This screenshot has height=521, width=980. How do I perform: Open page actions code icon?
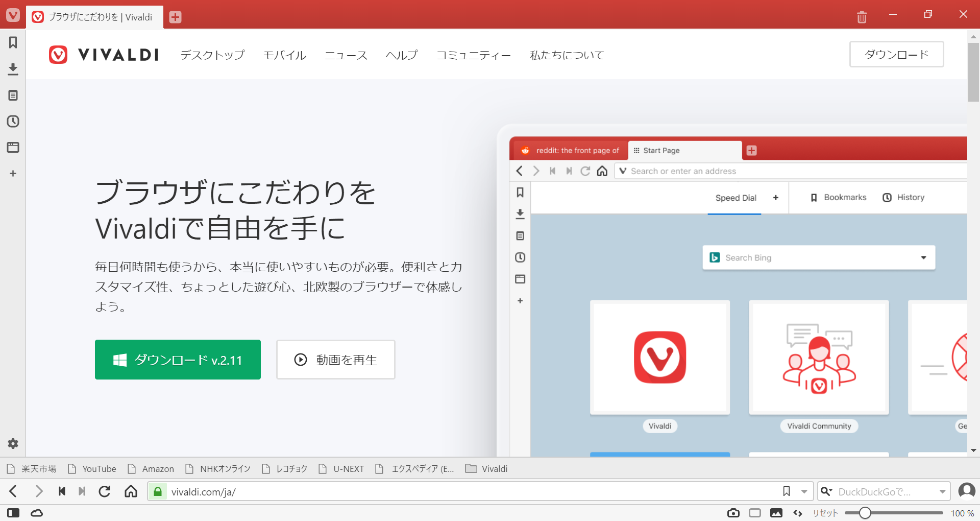click(x=798, y=513)
